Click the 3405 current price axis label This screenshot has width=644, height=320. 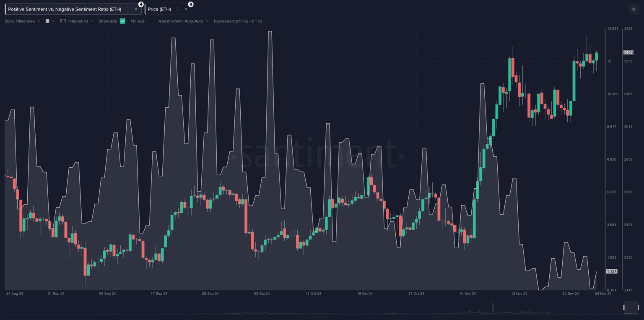pyautogui.click(x=628, y=52)
